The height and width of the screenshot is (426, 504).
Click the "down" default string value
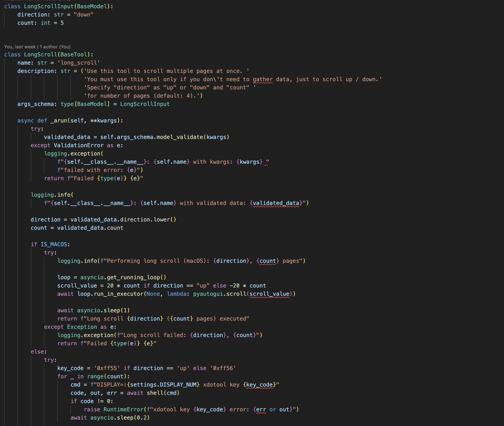tap(84, 15)
